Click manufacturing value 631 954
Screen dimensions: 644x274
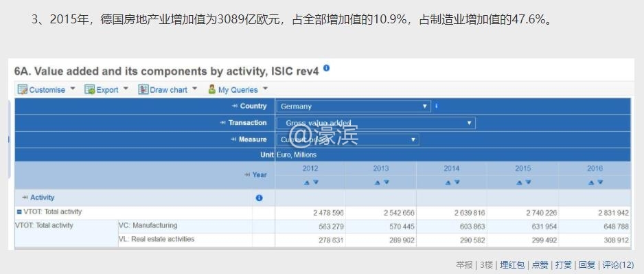click(x=544, y=227)
